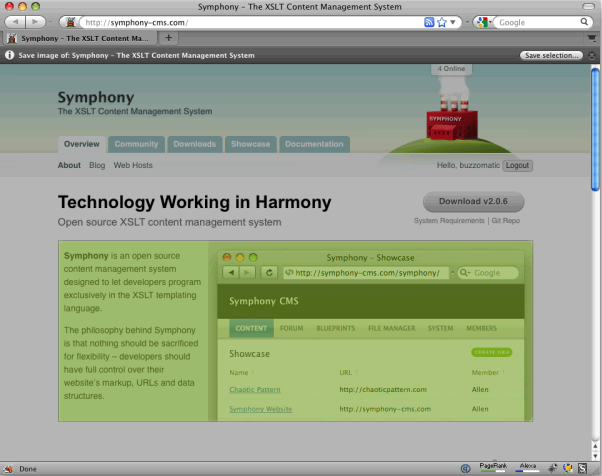Open the Overview tab
Screen dimensions: 602x476
81,144
